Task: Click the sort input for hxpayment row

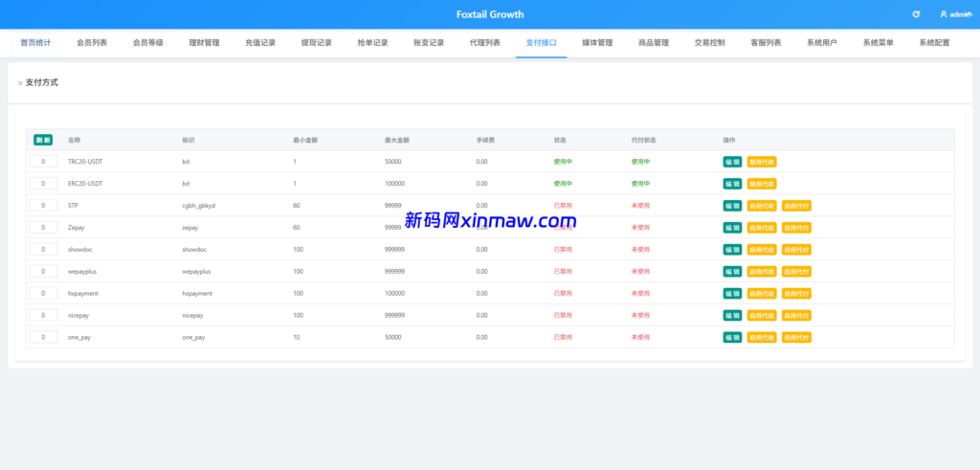Action: [x=43, y=293]
